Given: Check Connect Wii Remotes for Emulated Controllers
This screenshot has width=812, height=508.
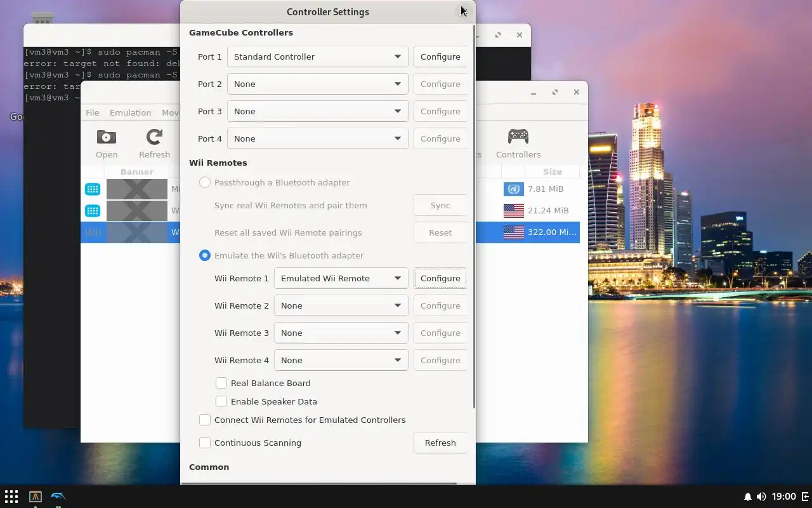Looking at the screenshot, I should 205,420.
